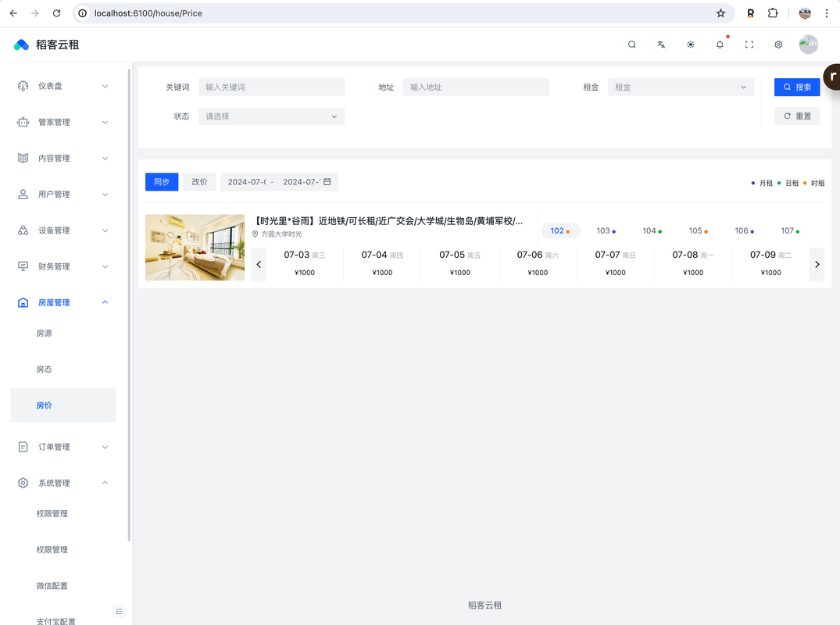
Task: Reload the browser page
Action: pyautogui.click(x=56, y=12)
